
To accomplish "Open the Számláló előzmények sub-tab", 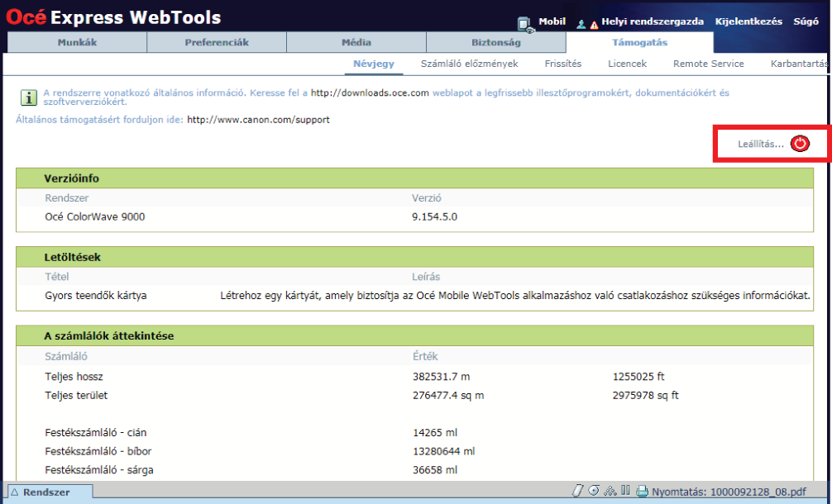I will coord(469,64).
